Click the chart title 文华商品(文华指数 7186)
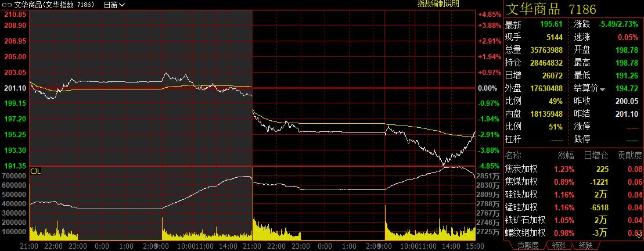This screenshot has width=644, height=251. point(55,5)
